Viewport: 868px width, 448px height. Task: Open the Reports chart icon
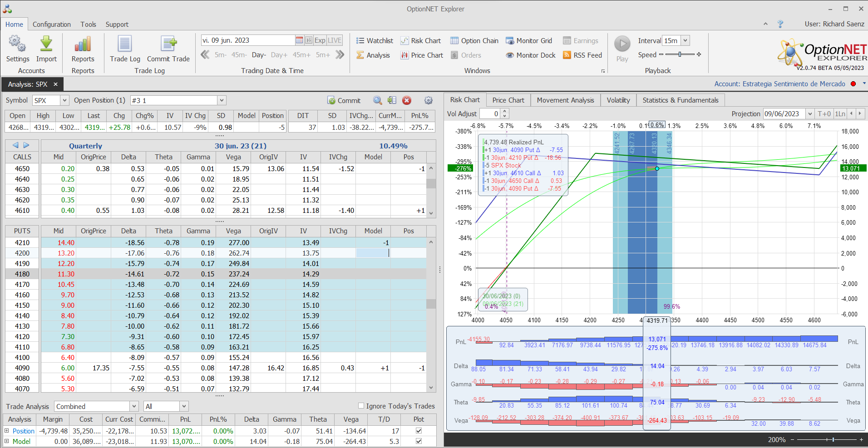pos(83,44)
